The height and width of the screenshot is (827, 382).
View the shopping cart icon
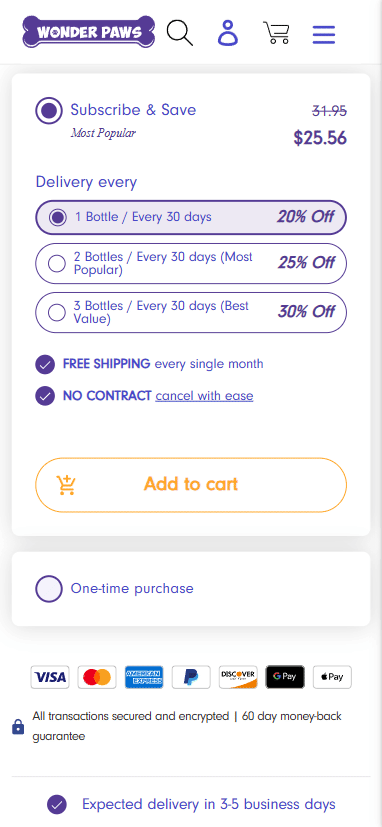[276, 33]
